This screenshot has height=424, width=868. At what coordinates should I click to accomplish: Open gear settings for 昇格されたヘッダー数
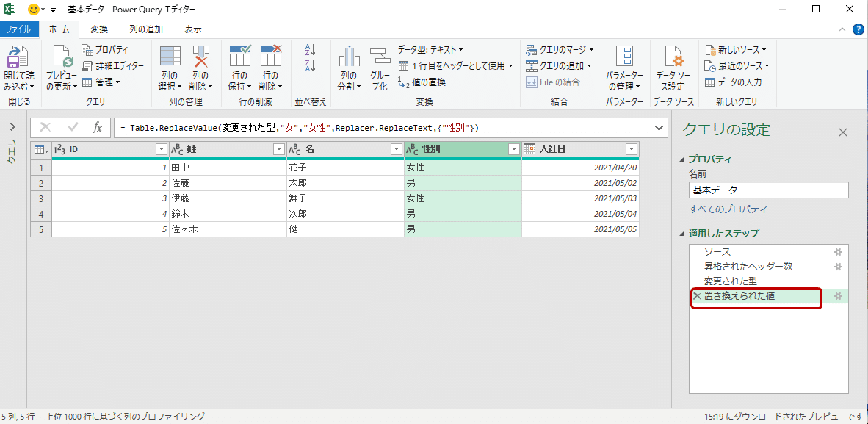(x=838, y=267)
